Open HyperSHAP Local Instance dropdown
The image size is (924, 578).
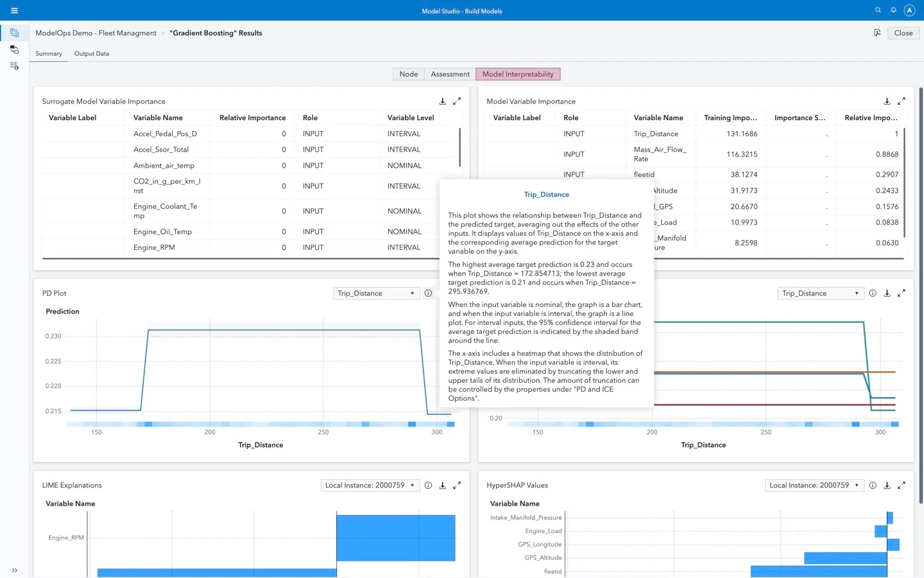pos(814,486)
